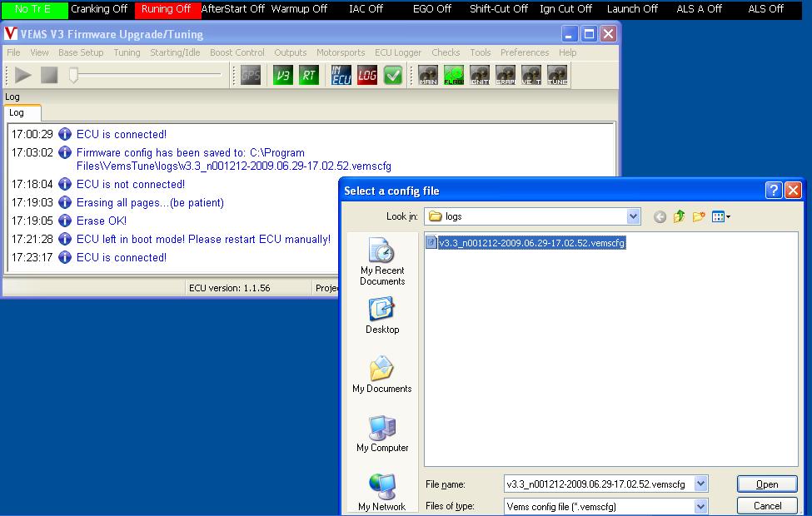
Task: Click the File name input field
Action: point(600,484)
